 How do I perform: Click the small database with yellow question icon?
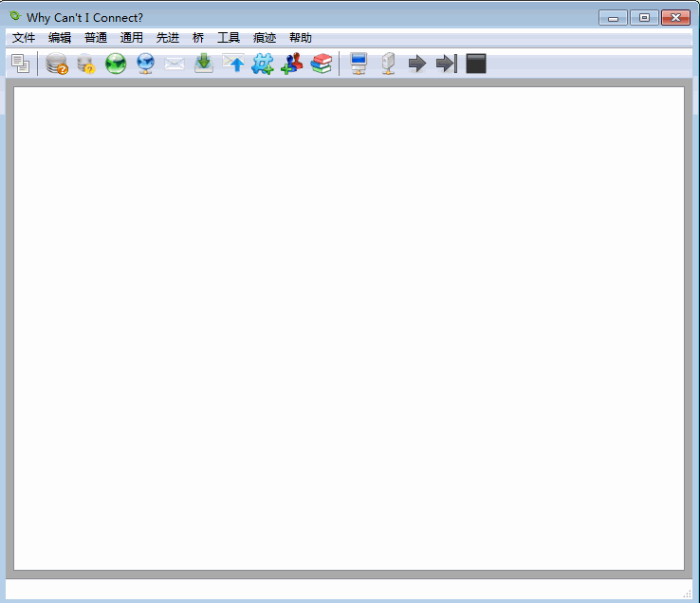[x=86, y=64]
